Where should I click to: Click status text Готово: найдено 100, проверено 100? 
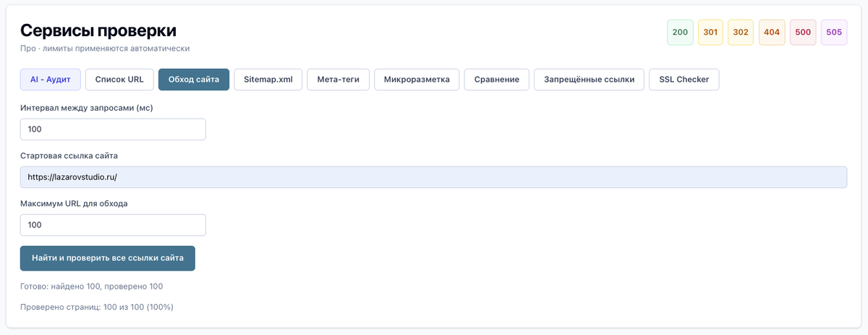(x=92, y=287)
